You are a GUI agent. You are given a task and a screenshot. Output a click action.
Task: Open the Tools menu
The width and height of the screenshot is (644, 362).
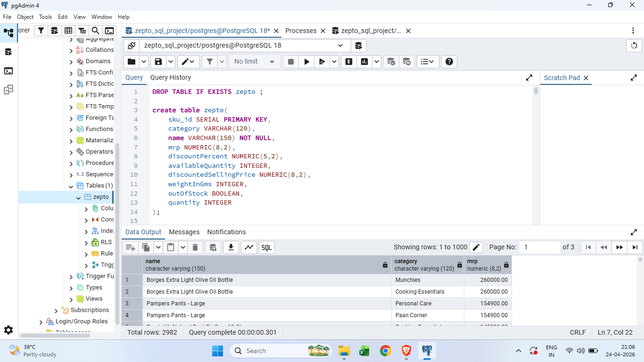(46, 16)
